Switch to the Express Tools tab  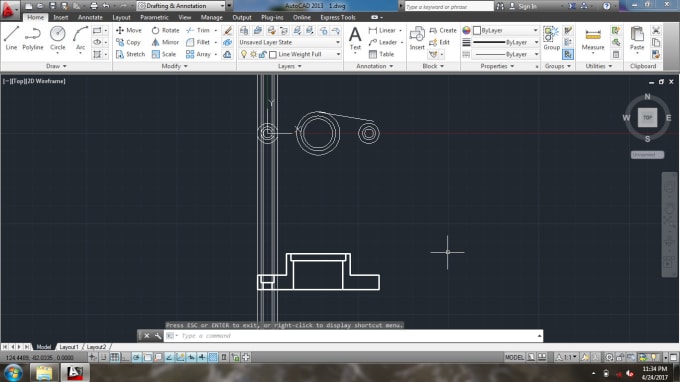click(x=338, y=17)
